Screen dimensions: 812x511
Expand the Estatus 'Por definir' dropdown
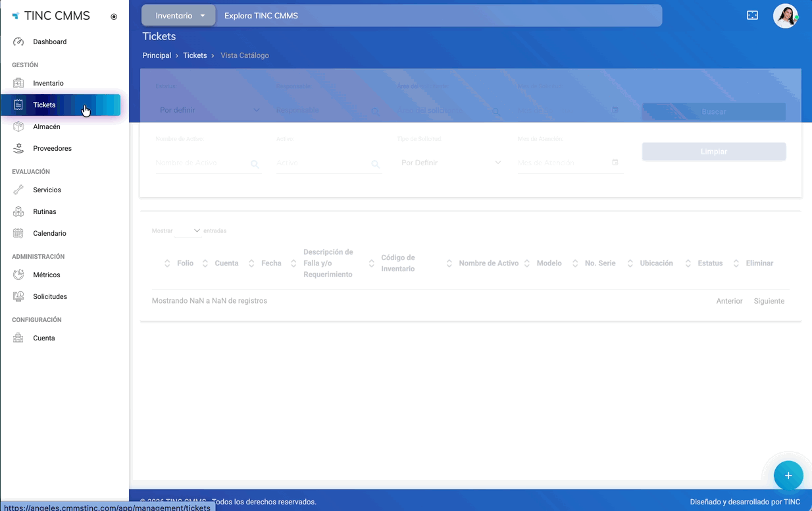point(209,110)
